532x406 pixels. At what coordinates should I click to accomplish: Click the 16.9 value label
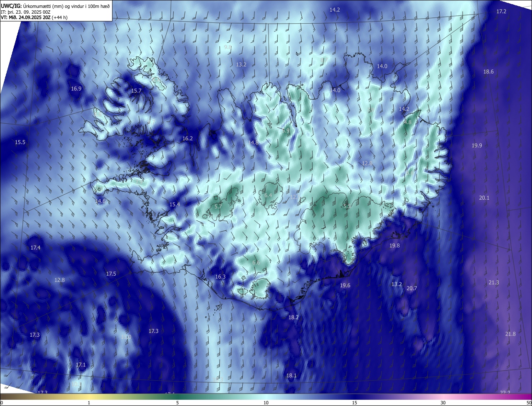click(x=76, y=88)
